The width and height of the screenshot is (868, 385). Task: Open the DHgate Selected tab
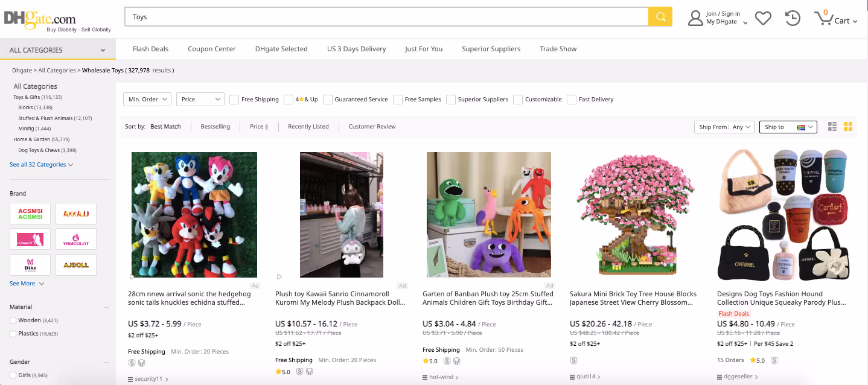point(281,49)
